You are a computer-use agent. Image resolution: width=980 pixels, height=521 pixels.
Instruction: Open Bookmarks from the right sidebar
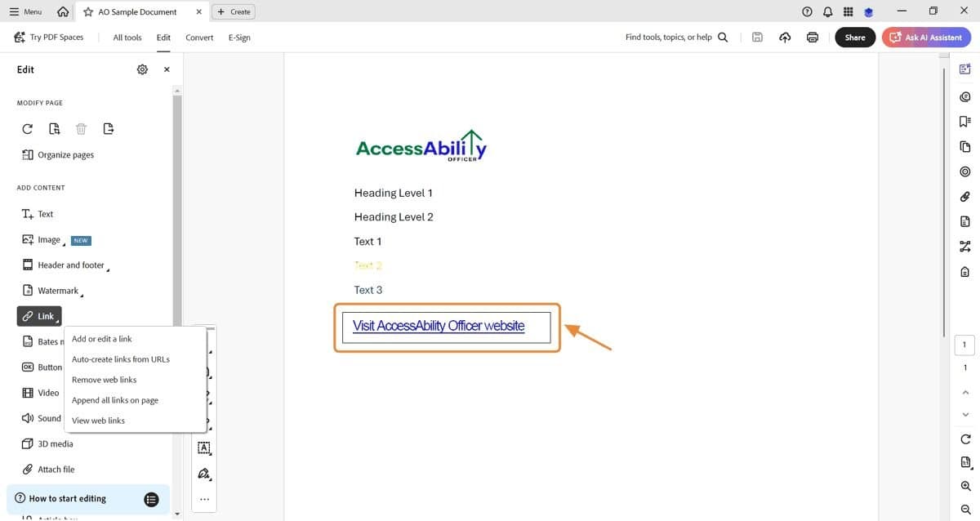click(x=964, y=121)
